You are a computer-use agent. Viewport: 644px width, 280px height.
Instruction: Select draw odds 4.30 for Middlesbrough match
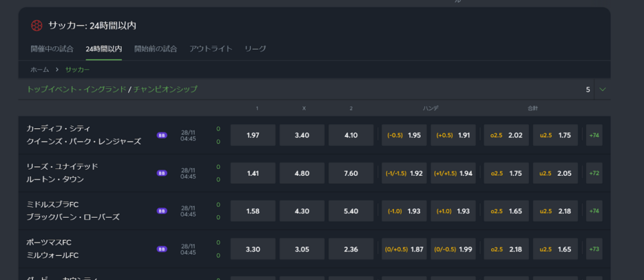click(302, 211)
